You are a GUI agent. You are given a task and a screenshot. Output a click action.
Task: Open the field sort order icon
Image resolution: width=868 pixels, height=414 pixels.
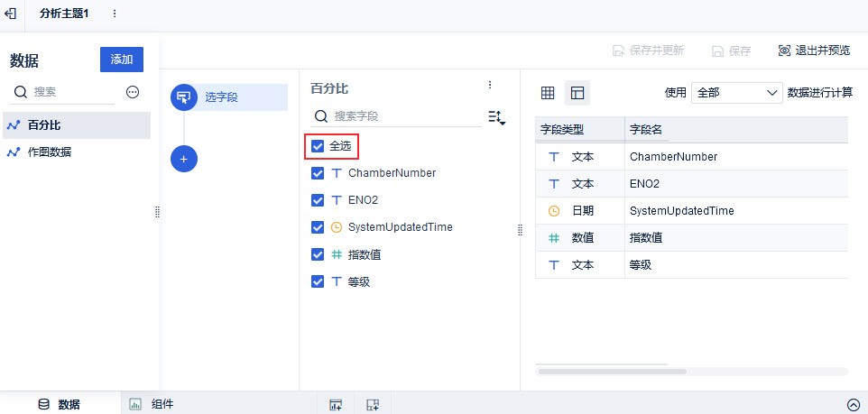(x=496, y=117)
